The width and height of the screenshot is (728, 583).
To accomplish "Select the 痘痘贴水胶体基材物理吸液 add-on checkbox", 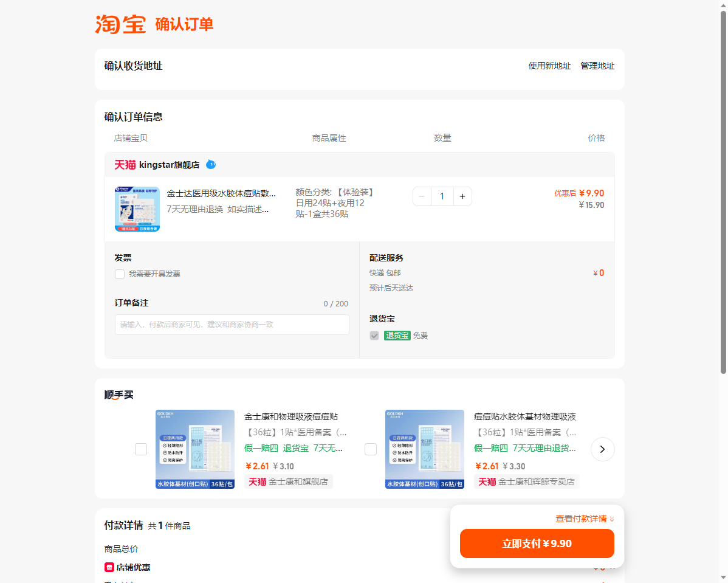I will pyautogui.click(x=371, y=449).
